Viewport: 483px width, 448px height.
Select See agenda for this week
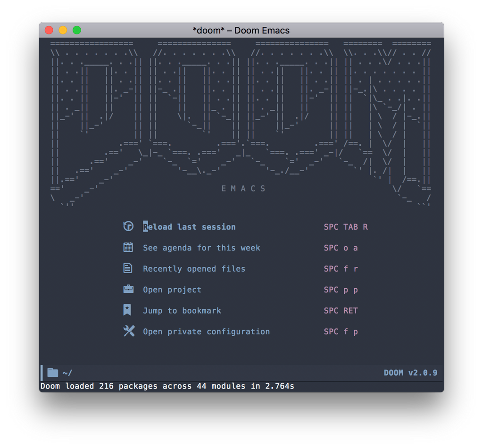point(201,248)
